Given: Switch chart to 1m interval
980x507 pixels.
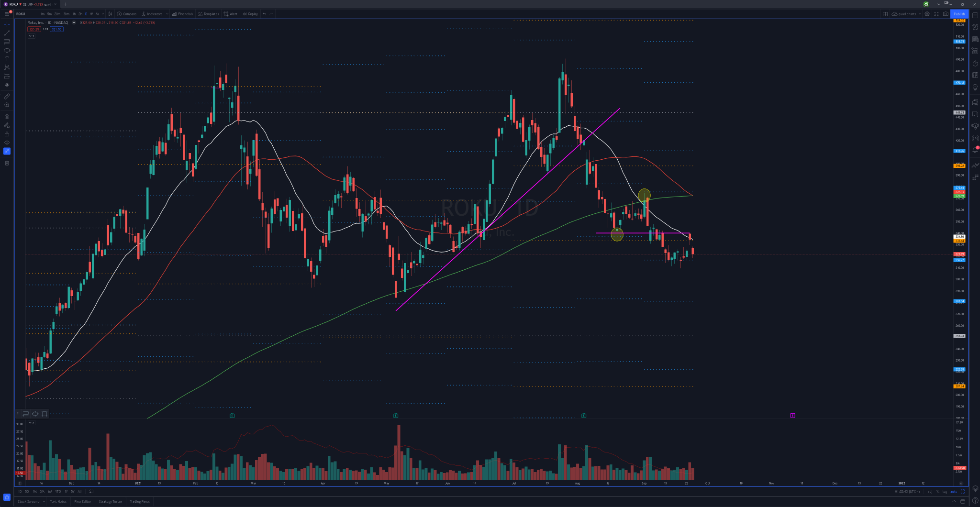Looking at the screenshot, I should [x=43, y=14].
